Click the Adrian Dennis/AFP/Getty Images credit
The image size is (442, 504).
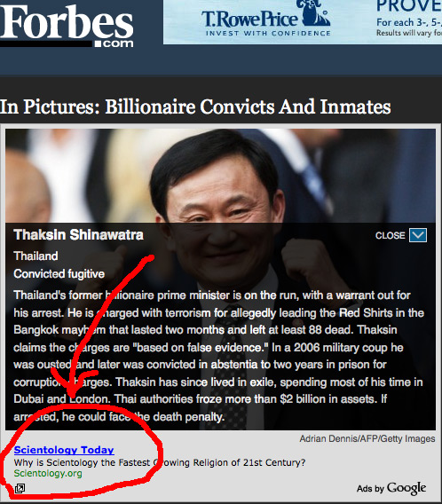(x=367, y=438)
